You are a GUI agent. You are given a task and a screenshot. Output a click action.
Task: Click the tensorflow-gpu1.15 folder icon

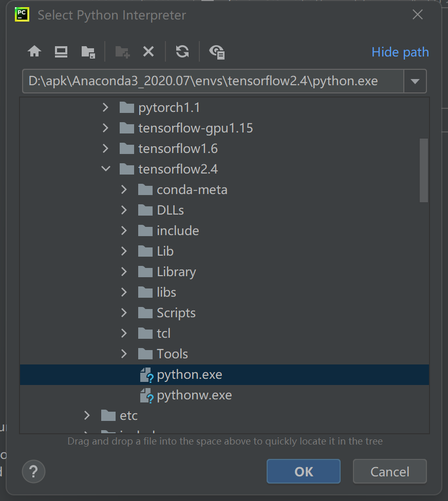pyautogui.click(x=126, y=128)
